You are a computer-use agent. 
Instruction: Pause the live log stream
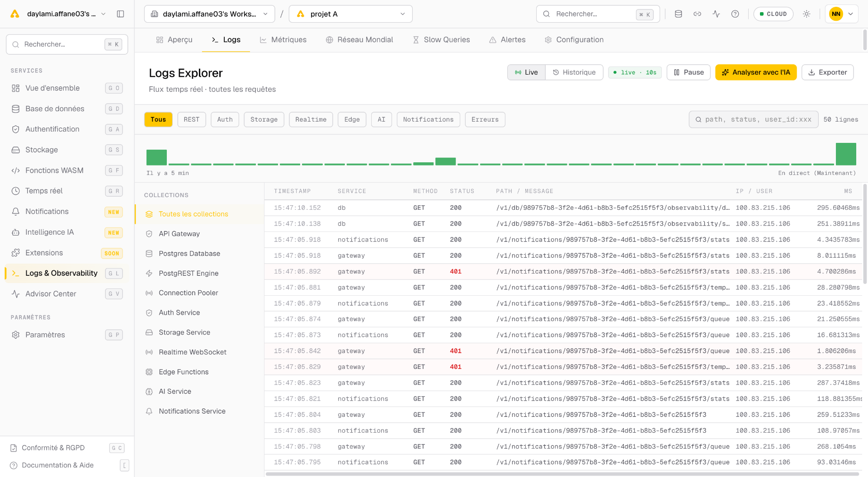(x=689, y=72)
